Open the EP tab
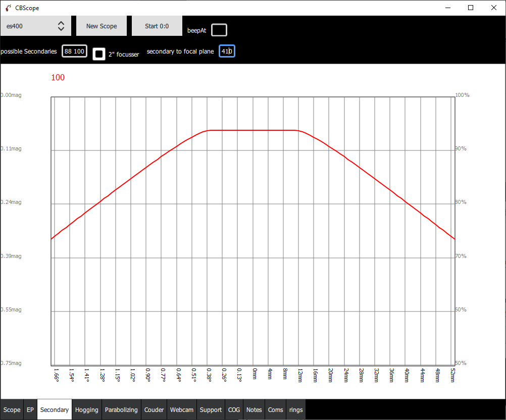 click(30, 409)
